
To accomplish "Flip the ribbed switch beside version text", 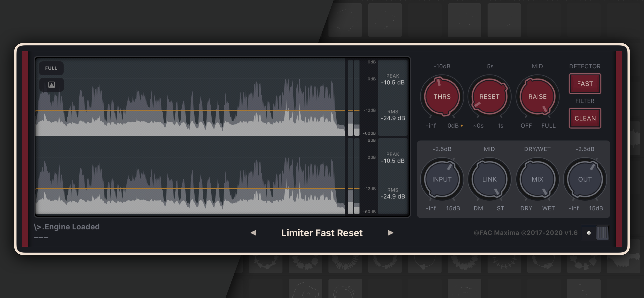I will [x=602, y=233].
